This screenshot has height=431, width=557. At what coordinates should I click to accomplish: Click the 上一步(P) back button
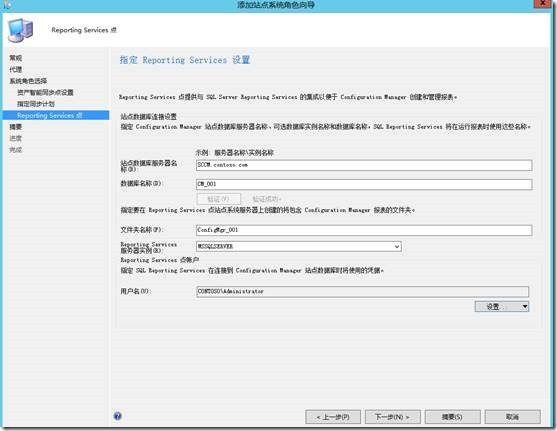pyautogui.click(x=333, y=417)
